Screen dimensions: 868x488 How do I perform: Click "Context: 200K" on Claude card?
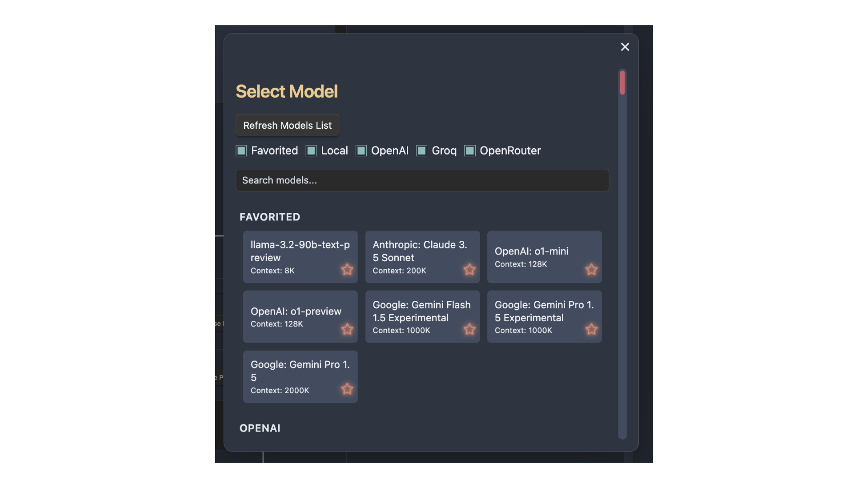click(x=399, y=271)
